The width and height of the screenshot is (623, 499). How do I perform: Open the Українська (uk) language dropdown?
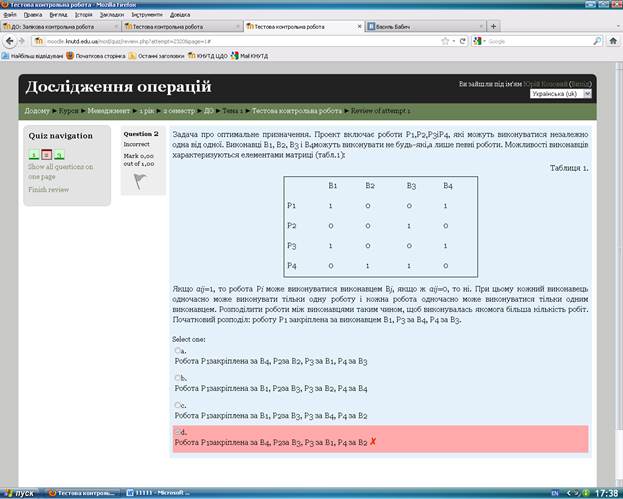(x=561, y=94)
